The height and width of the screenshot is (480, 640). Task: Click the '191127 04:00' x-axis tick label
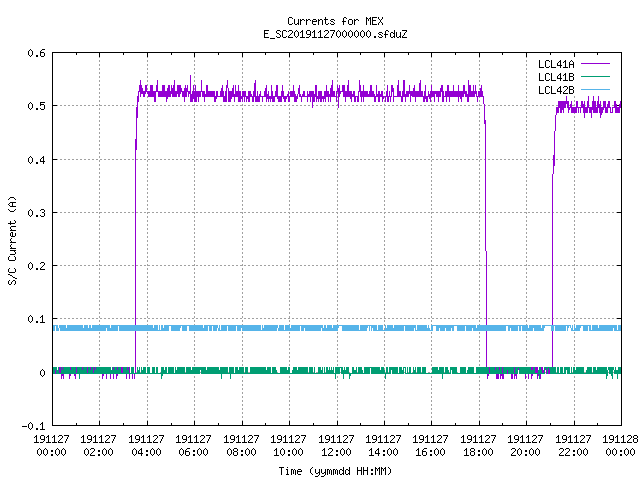[146, 446]
